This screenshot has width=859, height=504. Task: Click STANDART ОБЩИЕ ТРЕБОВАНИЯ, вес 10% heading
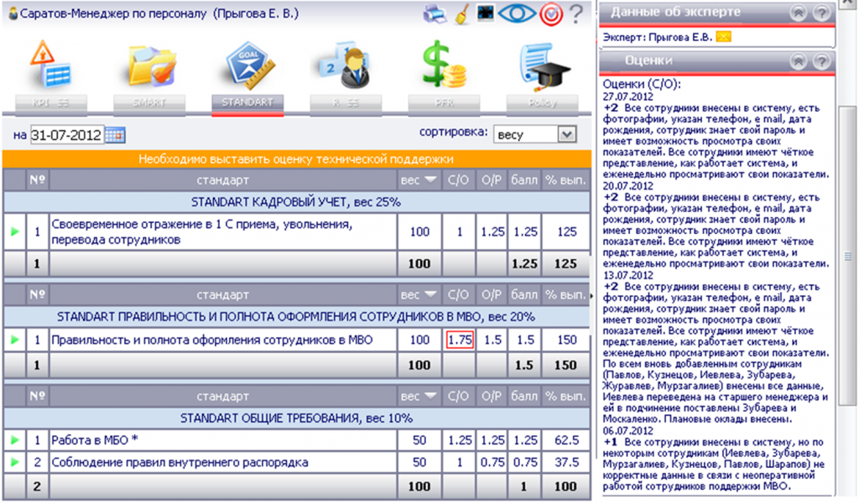(296, 418)
